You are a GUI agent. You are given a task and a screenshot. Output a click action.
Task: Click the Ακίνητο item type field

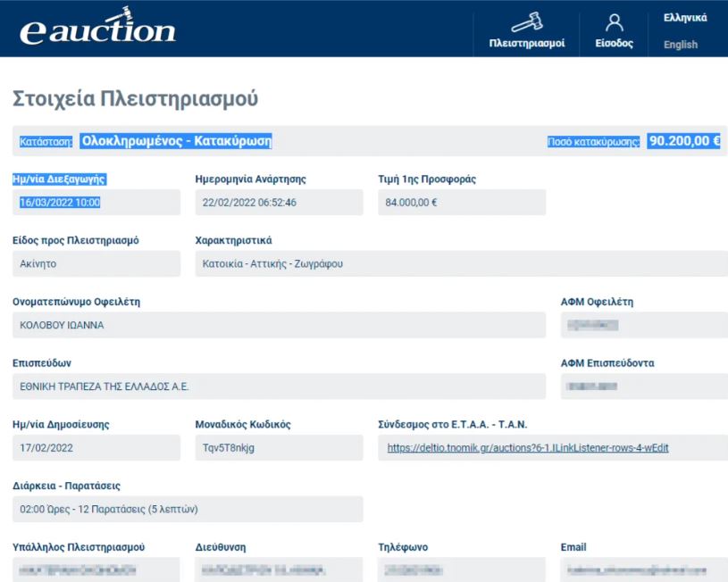coord(96,264)
